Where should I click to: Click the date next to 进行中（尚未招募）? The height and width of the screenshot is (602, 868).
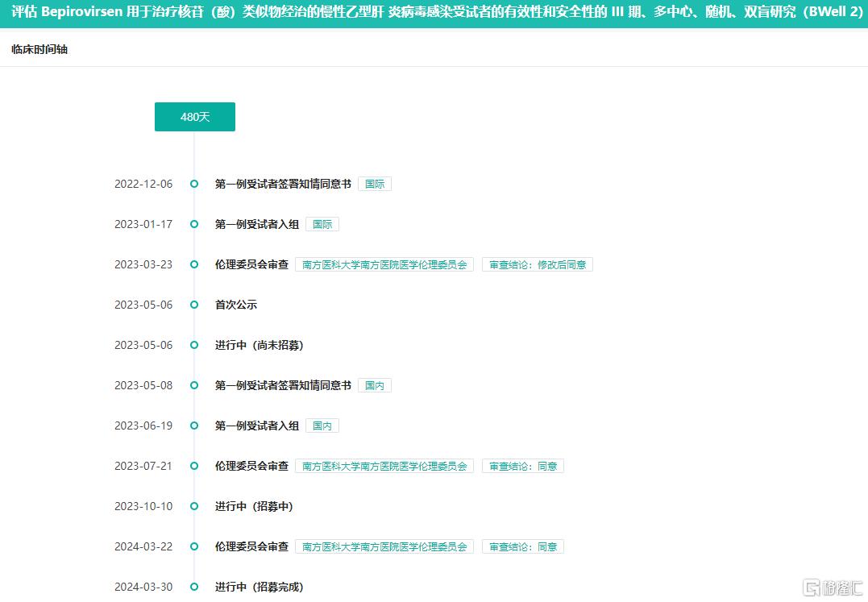click(143, 345)
